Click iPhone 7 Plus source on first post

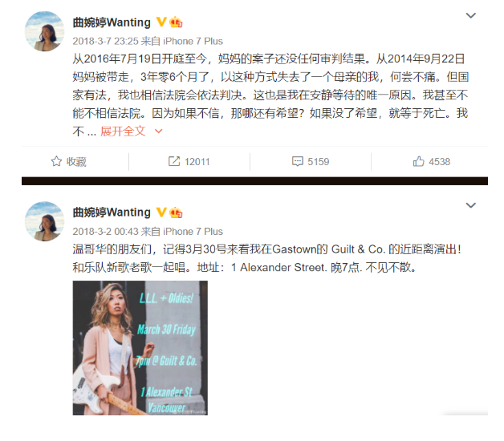click(193, 41)
